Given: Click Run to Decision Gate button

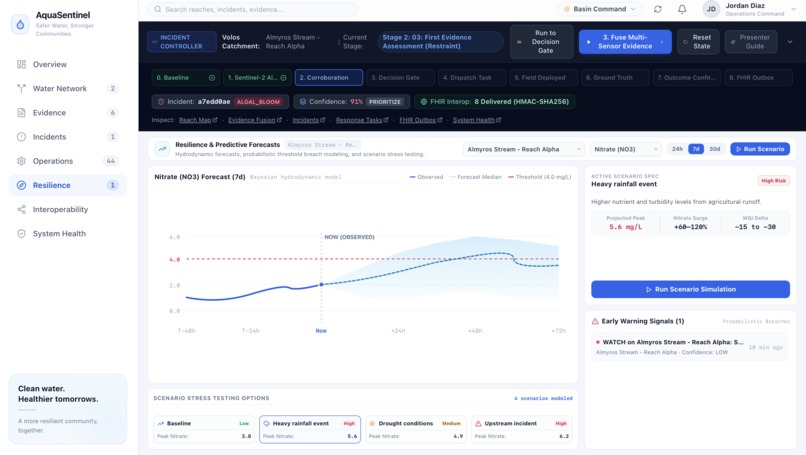Looking at the screenshot, I should (x=542, y=42).
